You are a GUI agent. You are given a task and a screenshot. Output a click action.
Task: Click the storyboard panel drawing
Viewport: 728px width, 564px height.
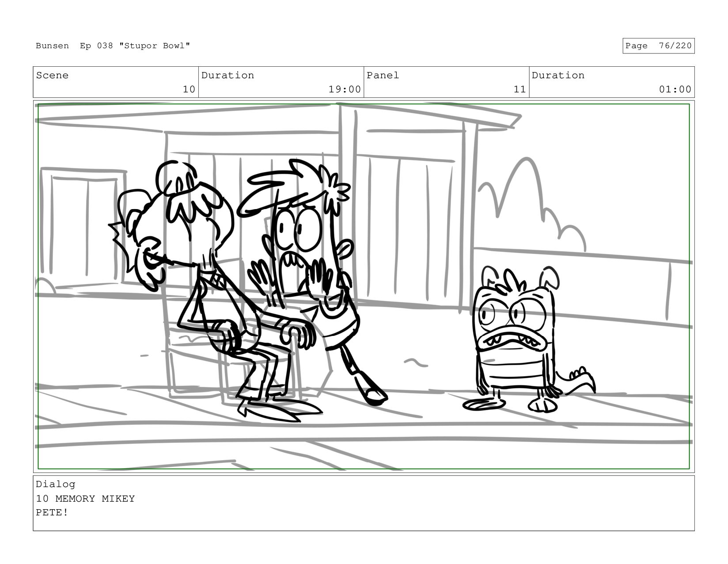[364, 286]
